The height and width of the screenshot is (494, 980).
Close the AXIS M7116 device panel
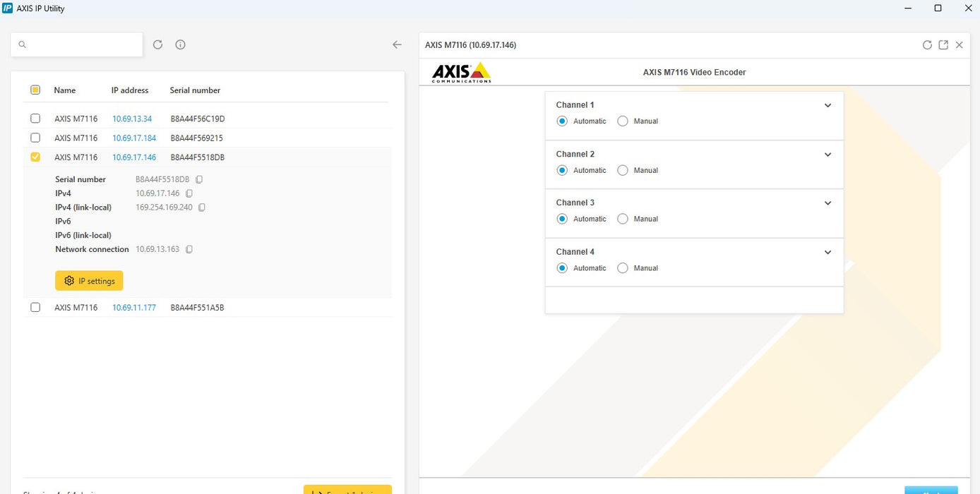(959, 44)
